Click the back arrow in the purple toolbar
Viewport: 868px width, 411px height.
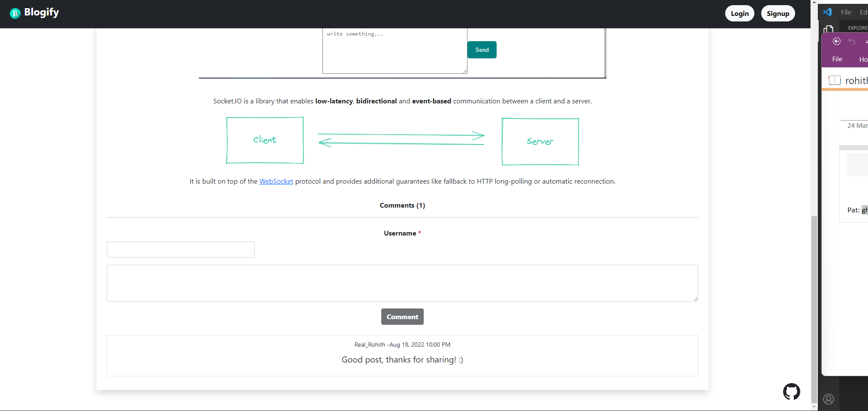tap(837, 41)
